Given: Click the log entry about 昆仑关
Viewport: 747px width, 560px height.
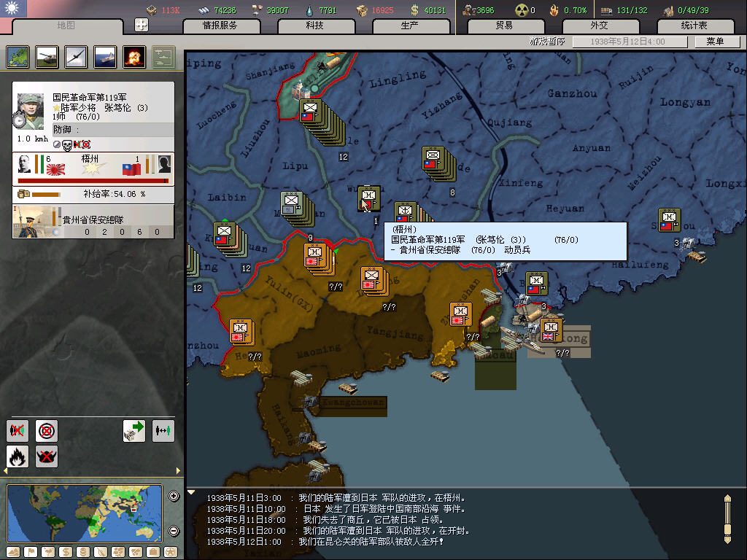Looking at the screenshot, I should click(325, 542).
